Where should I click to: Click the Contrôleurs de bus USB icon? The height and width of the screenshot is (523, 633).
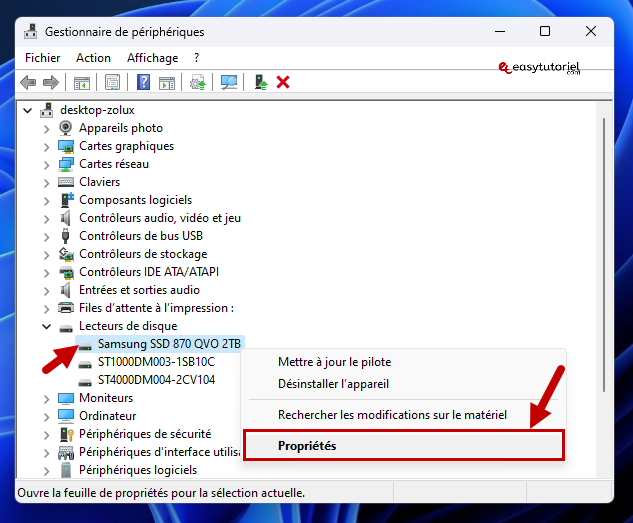click(65, 236)
